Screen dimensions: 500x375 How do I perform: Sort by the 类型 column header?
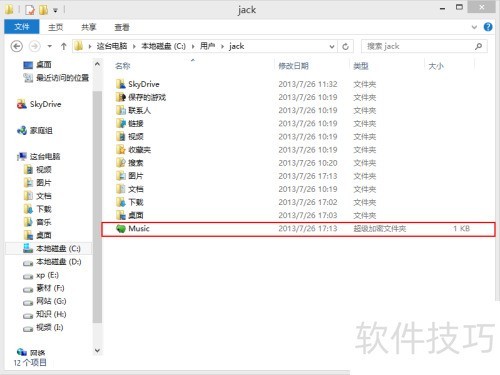click(361, 66)
